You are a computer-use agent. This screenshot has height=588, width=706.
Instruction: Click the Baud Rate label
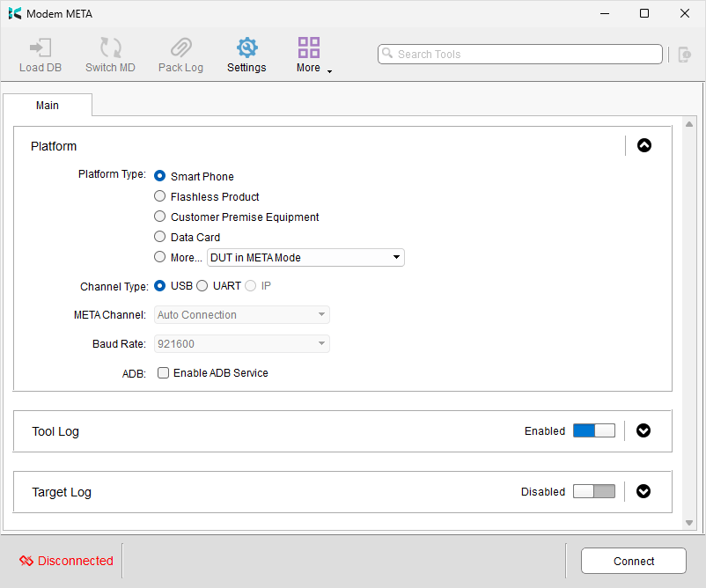[x=120, y=344]
